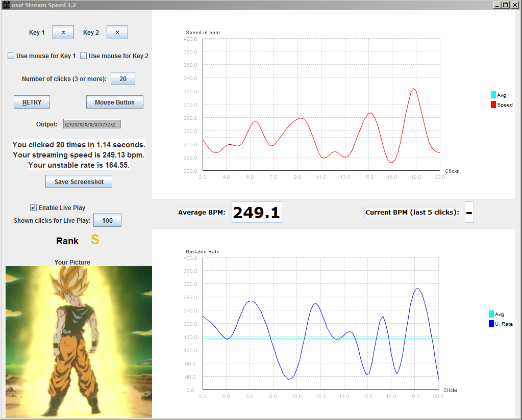Click 'You clicked 20 times in 1.14 seconds' text
Viewport: 522px width, 420px height.
[x=79, y=145]
